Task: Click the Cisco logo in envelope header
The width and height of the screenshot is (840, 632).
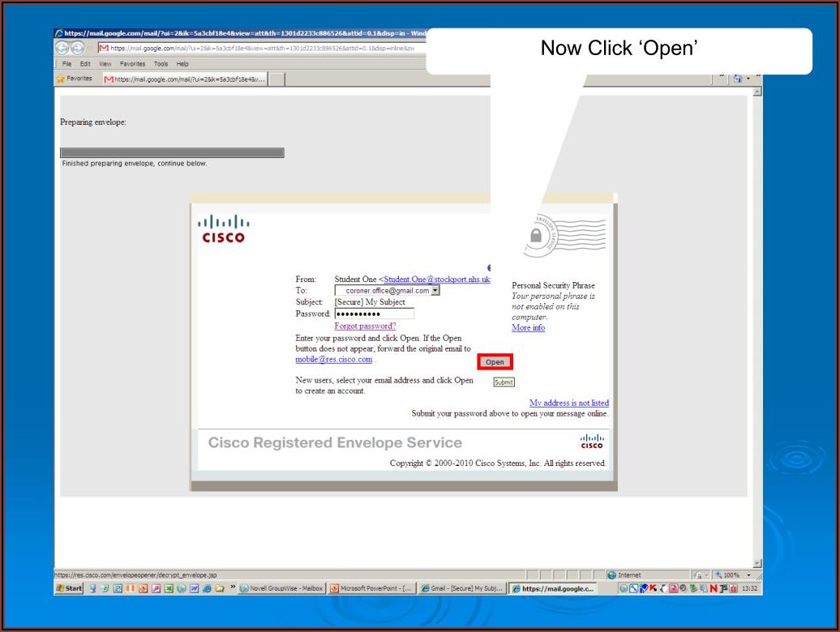Action: pos(223,228)
